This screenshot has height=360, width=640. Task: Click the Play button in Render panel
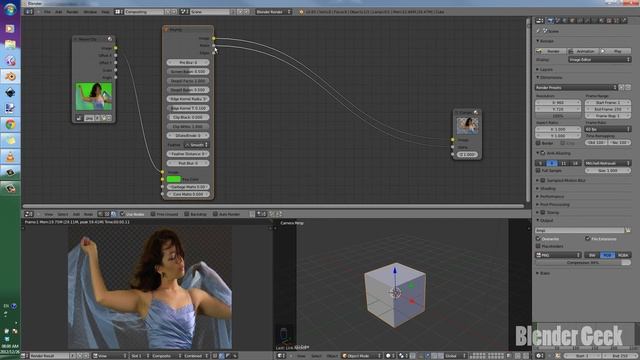616,51
